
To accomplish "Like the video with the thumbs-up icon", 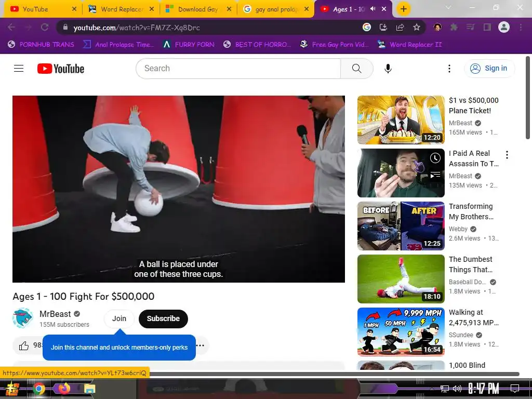I will click(x=24, y=345).
